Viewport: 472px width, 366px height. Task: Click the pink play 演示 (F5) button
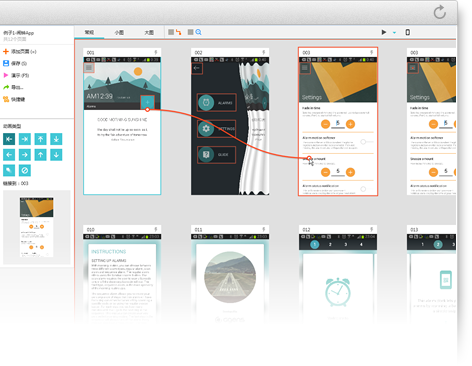[x=16, y=75]
